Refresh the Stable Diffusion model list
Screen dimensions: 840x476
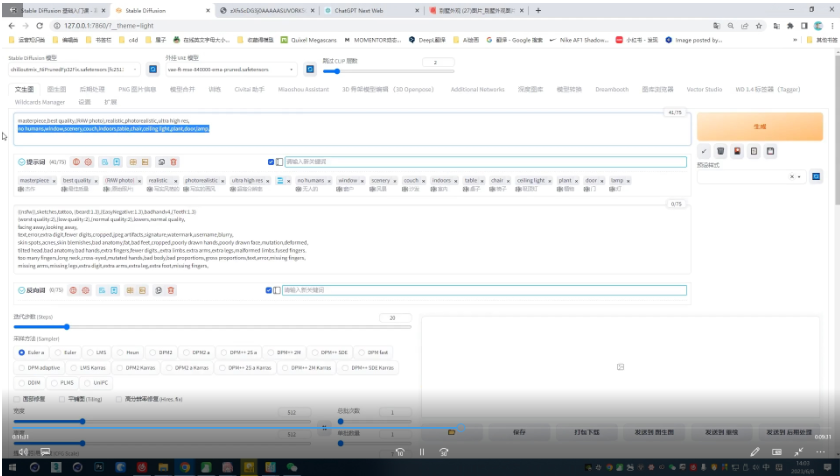[x=153, y=69]
